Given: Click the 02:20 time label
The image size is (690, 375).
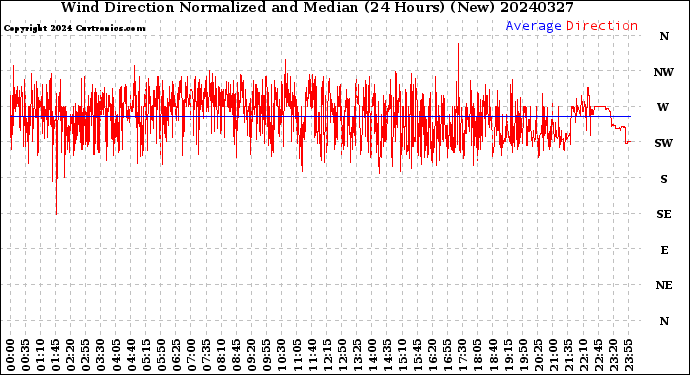Looking at the screenshot, I should click(x=71, y=355).
